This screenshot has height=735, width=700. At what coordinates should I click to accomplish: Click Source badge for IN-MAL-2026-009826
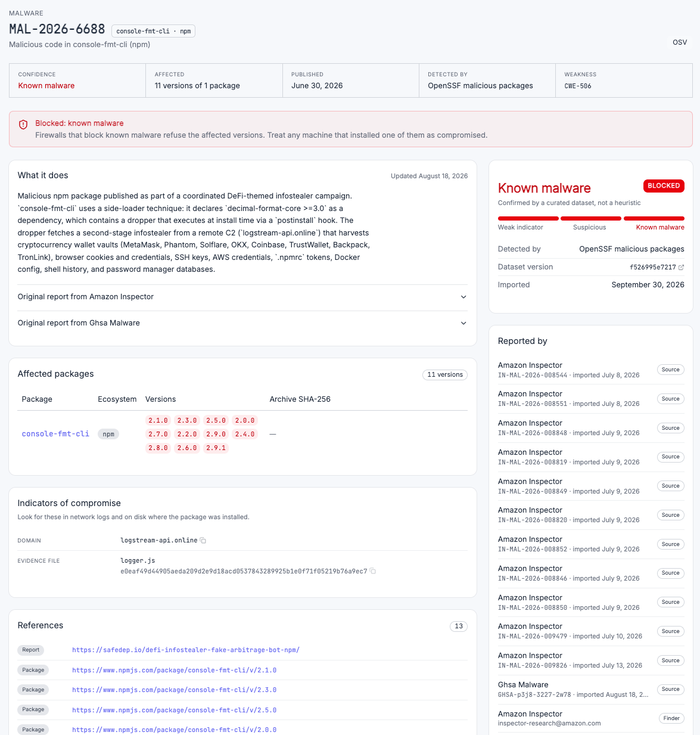671,660
